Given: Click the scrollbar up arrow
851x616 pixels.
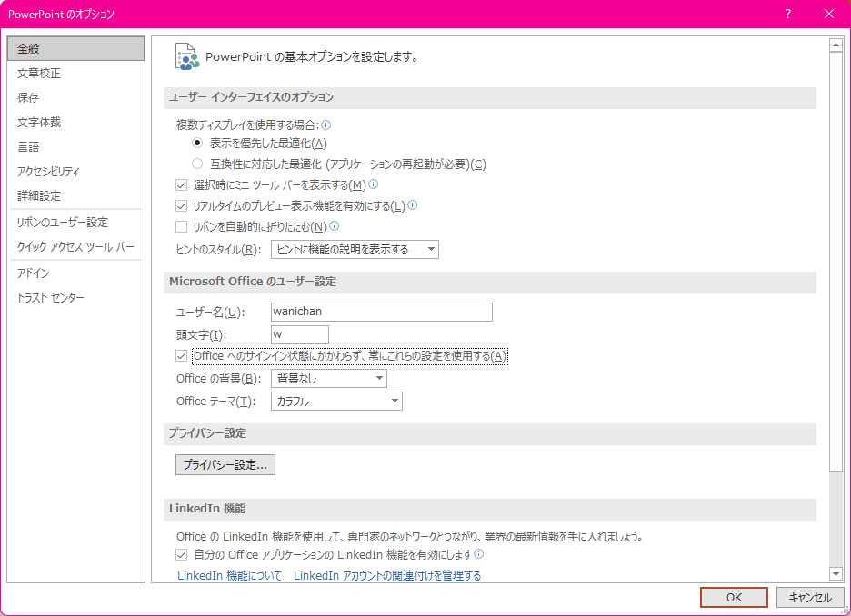Looking at the screenshot, I should pos(836,45).
